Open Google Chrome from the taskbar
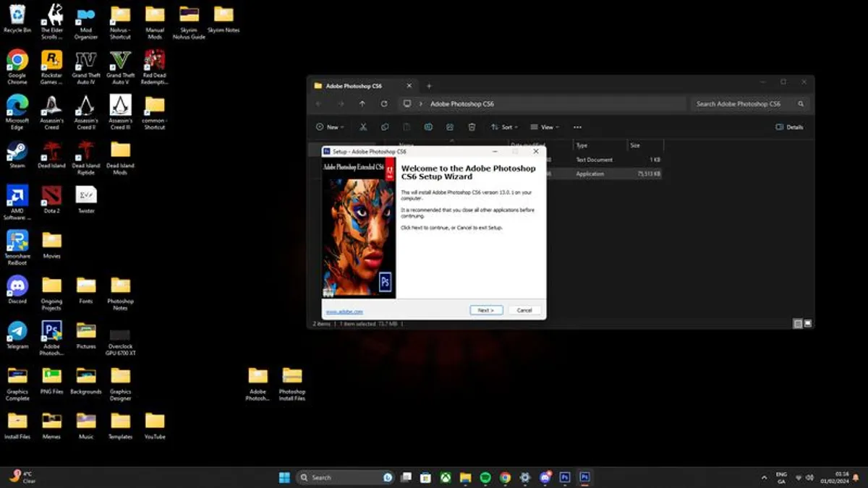 (505, 477)
